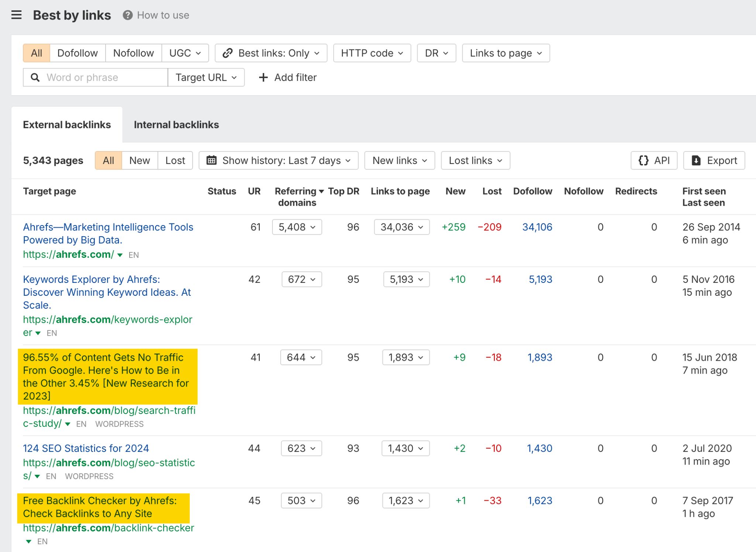Click the search magnifier icon
The image size is (756, 552).
pyautogui.click(x=35, y=77)
